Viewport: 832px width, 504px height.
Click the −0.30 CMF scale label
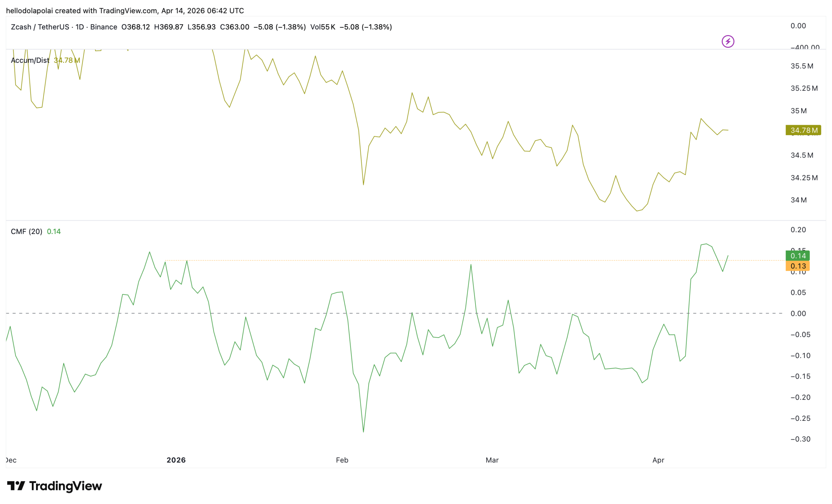pos(800,439)
